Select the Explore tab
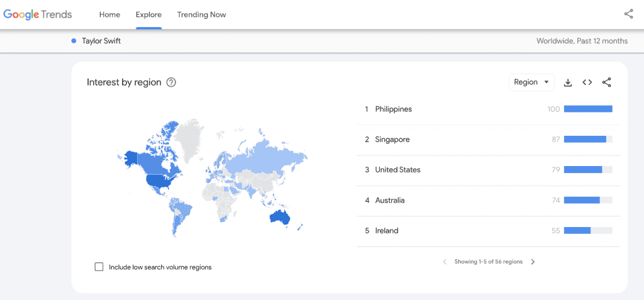This screenshot has width=644, height=300. (x=148, y=15)
